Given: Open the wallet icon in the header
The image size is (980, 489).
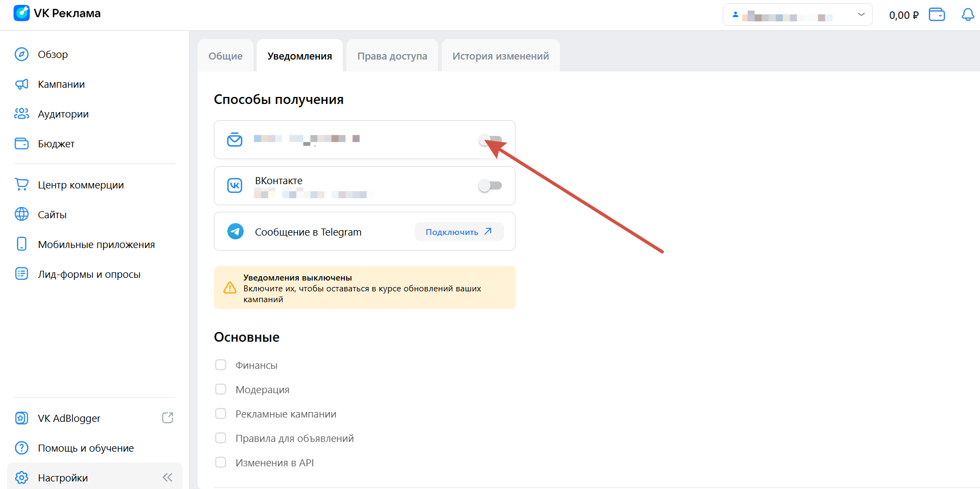Looking at the screenshot, I should (x=937, y=15).
